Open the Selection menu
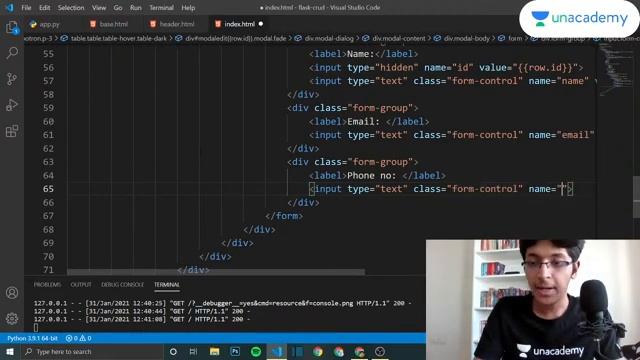The height and width of the screenshot is (360, 640). [x=71, y=8]
